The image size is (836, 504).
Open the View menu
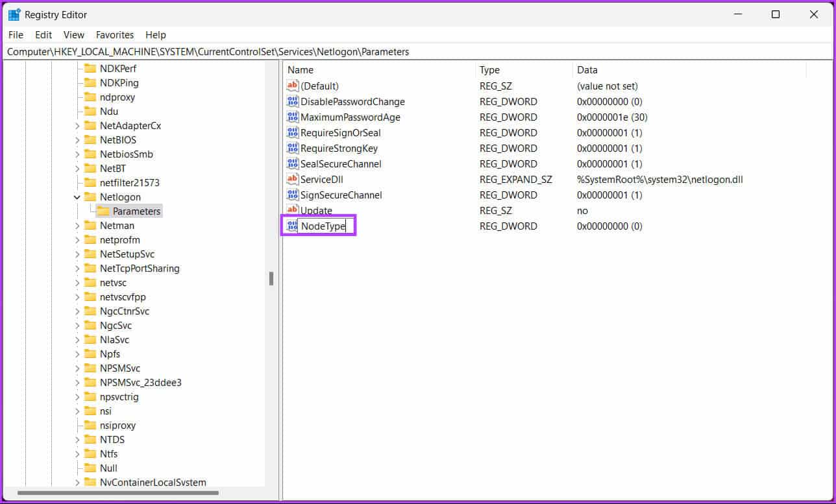[x=74, y=34]
